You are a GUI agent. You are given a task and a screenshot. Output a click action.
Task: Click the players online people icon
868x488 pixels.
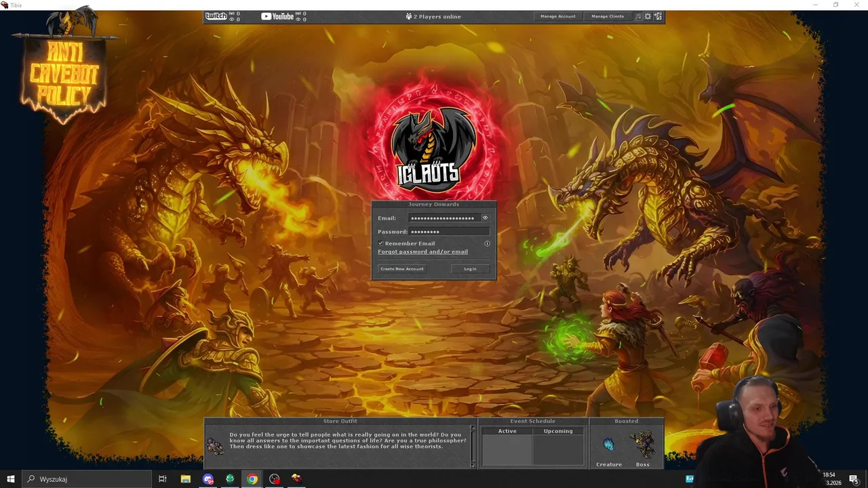pyautogui.click(x=409, y=16)
